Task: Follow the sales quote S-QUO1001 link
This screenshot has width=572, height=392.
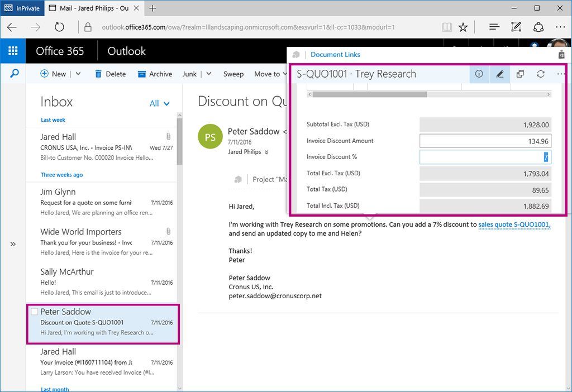Action: (514, 224)
